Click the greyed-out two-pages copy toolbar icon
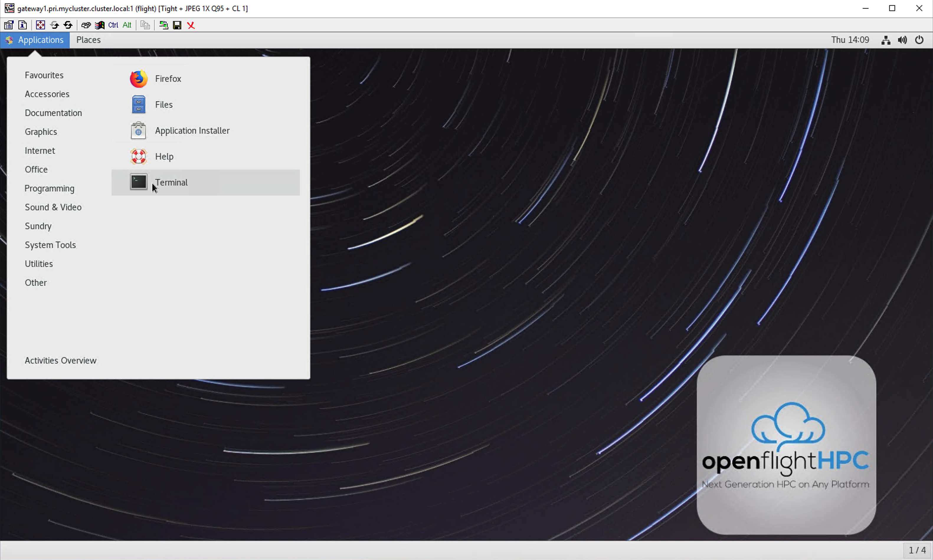The image size is (933, 560). 145,25
